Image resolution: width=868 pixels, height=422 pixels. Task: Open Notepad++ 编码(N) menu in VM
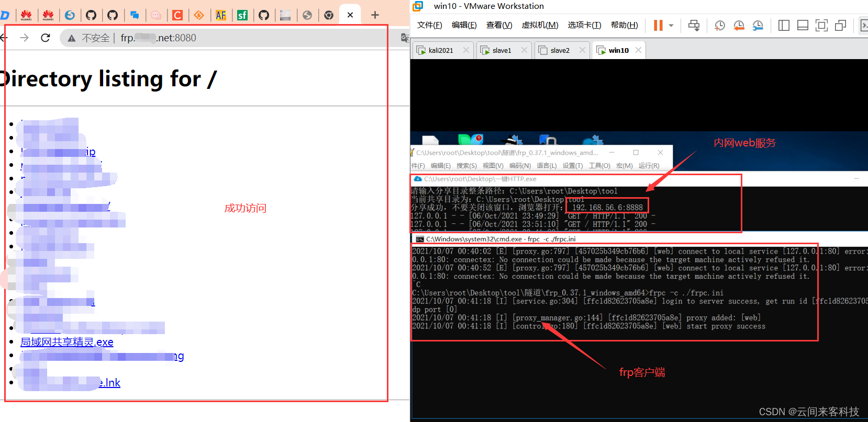pos(520,166)
